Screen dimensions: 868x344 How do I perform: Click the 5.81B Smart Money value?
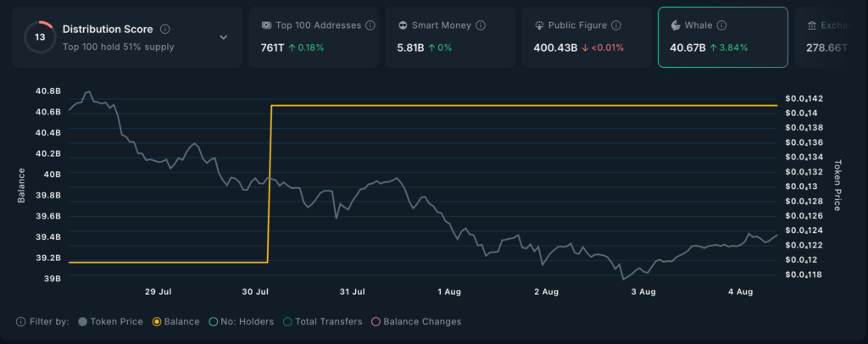pos(411,48)
